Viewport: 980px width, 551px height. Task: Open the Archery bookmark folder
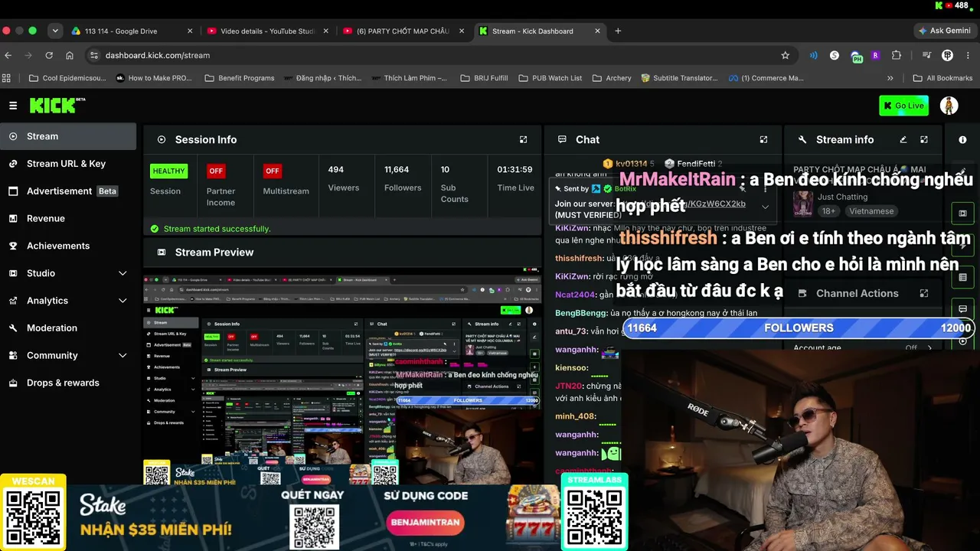pyautogui.click(x=612, y=78)
